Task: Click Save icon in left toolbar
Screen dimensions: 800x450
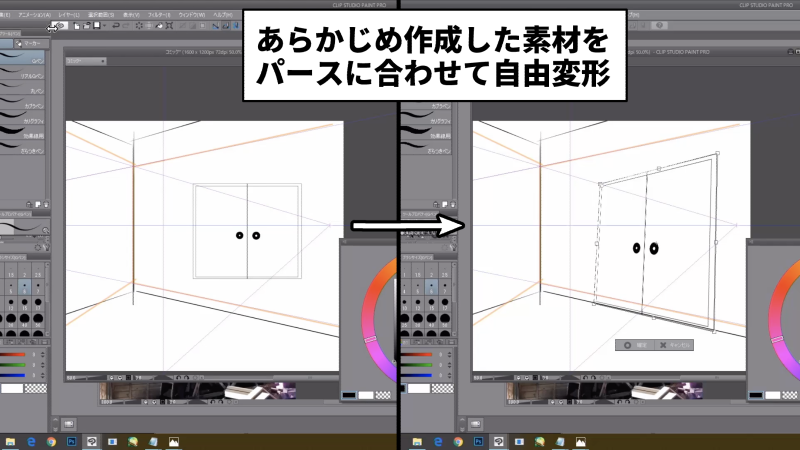Action: (x=96, y=26)
